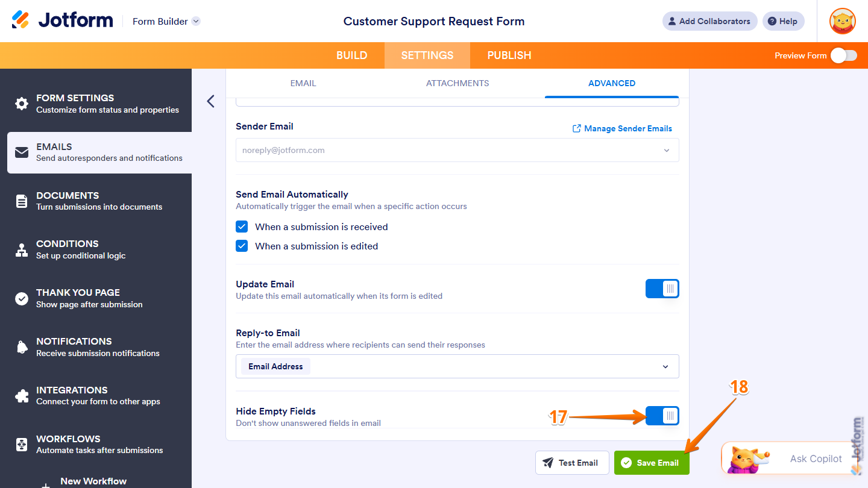Open the Reply-to Email dropdown
The width and height of the screenshot is (868, 488).
[458, 366]
